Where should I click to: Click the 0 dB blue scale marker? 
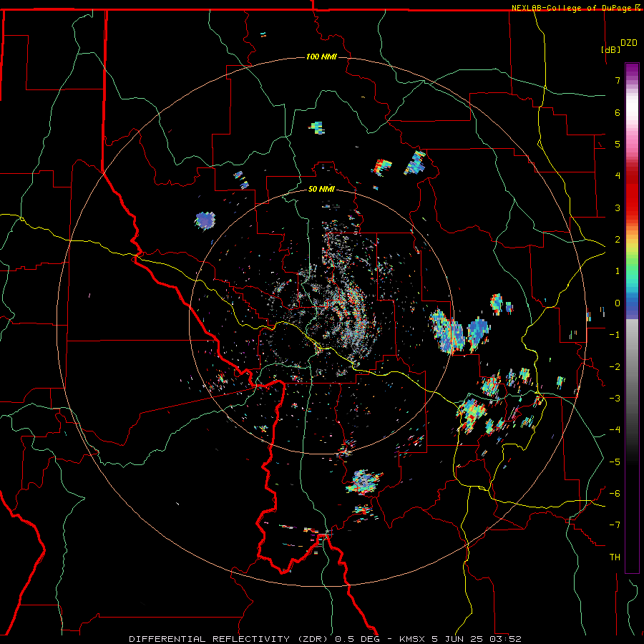click(618, 303)
